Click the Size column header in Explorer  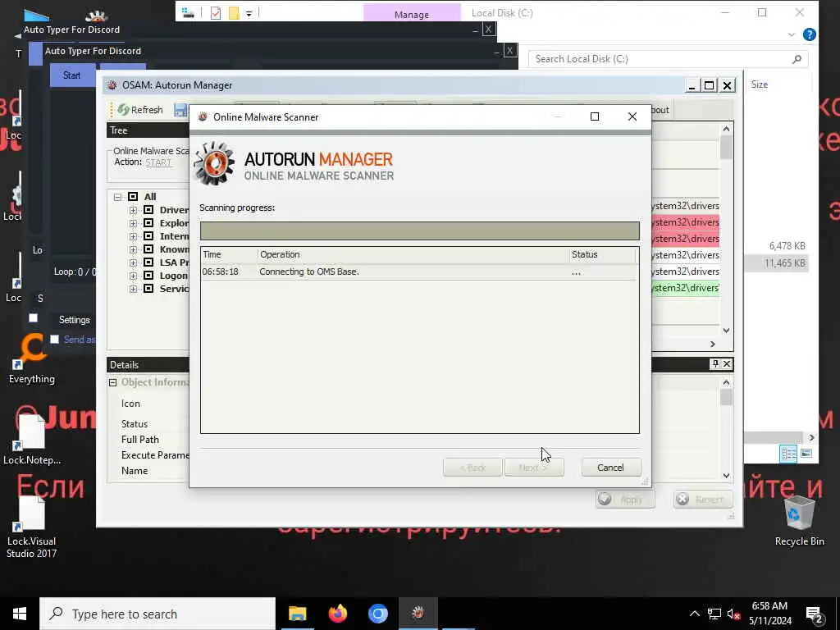(x=759, y=84)
